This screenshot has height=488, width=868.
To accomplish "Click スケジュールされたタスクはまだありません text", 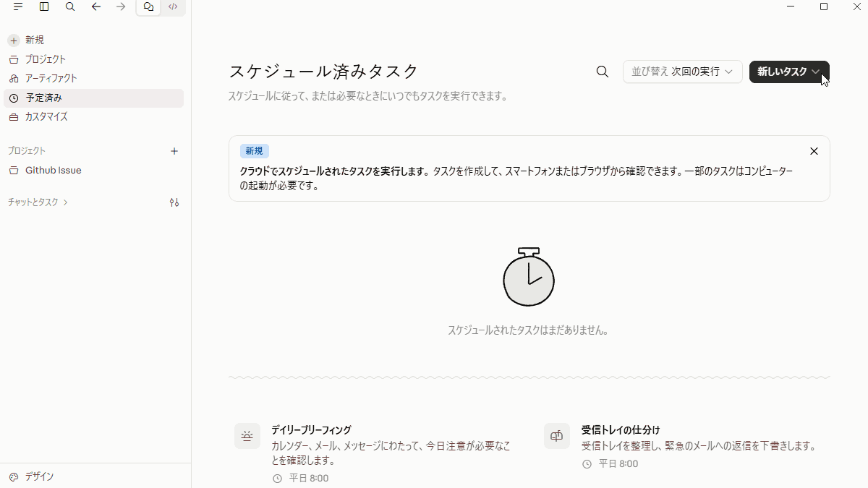I will (529, 330).
